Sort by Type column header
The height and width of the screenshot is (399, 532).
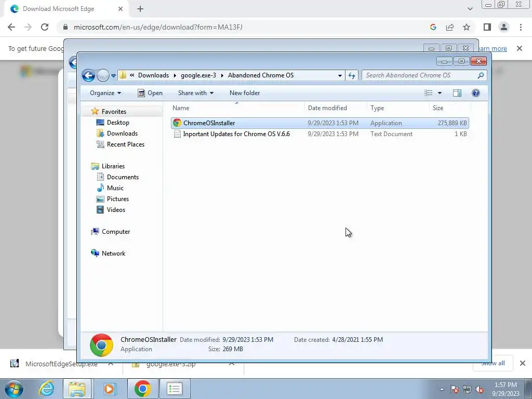pyautogui.click(x=377, y=108)
